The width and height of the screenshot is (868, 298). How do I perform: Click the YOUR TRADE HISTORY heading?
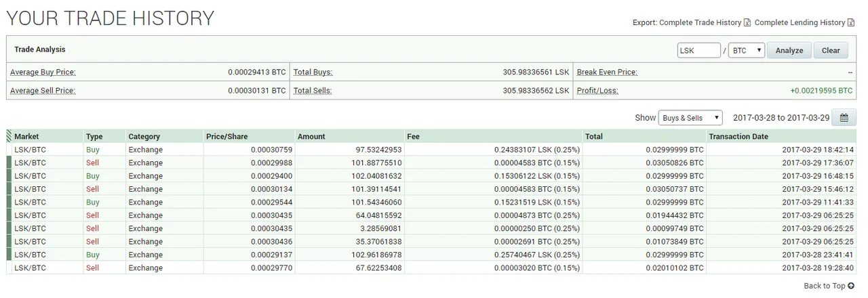click(111, 18)
